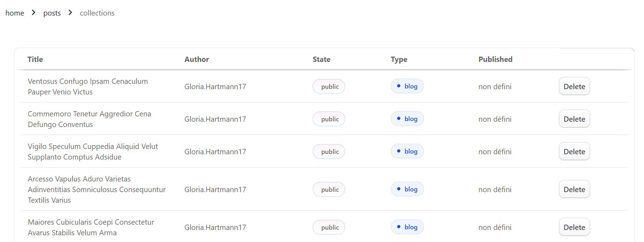The width and height of the screenshot is (644, 242).
Task: Click the chevron after posts breadcrumb
Action: click(70, 13)
